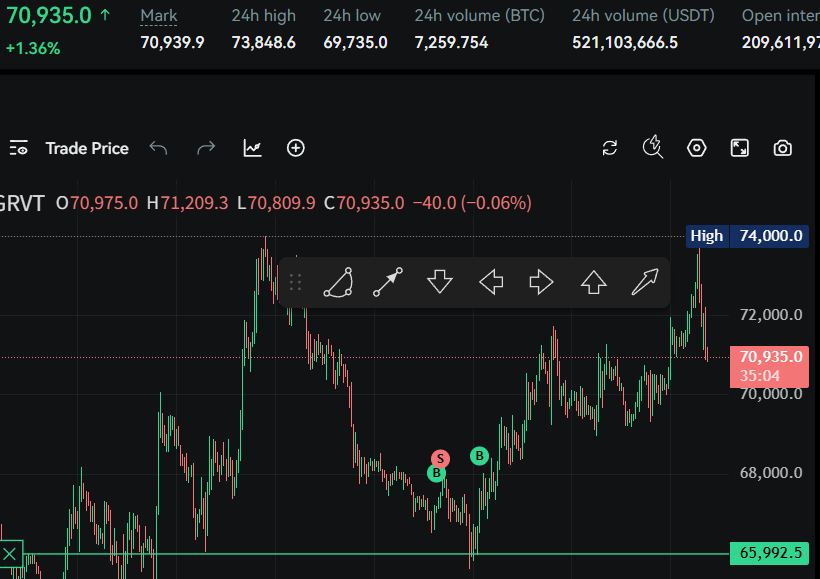
Task: Click the open price O70,975.0 value
Action: tap(97, 203)
